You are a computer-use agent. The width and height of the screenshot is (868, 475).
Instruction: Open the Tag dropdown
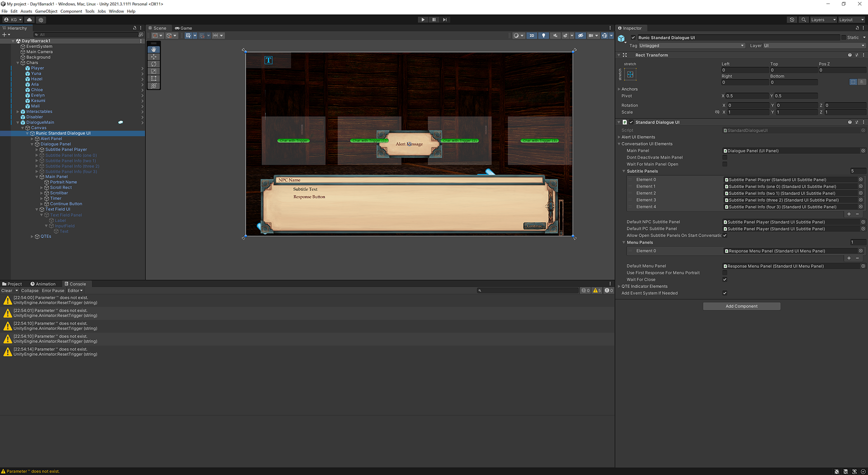coord(692,46)
